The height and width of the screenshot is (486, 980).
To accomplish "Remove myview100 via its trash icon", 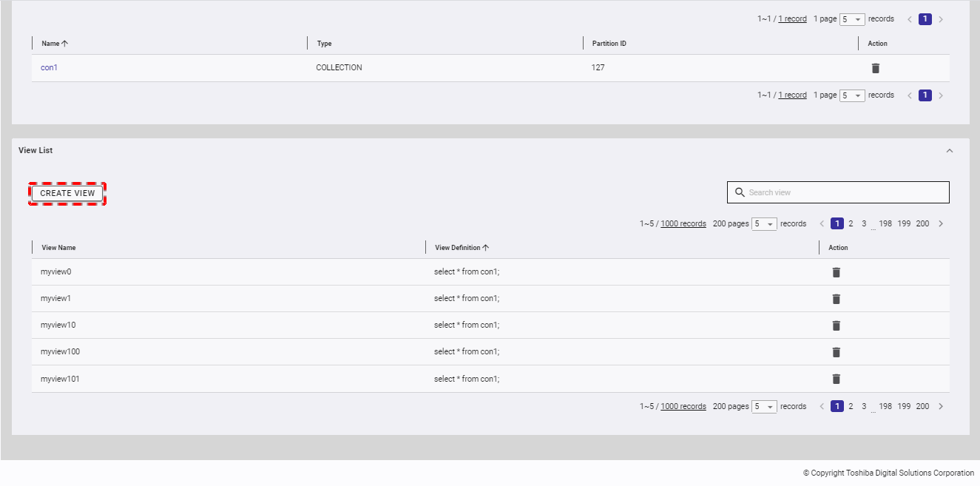I will tap(836, 352).
